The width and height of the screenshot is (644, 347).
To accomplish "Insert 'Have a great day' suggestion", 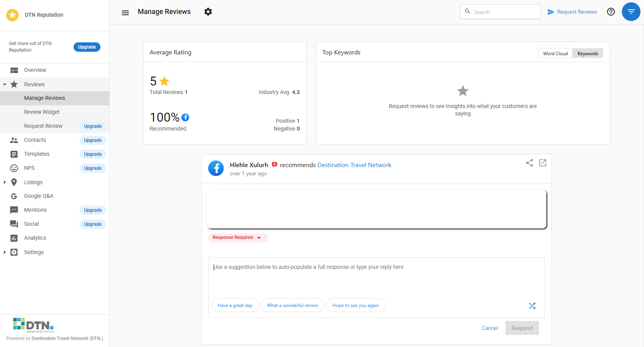I will 235,305.
